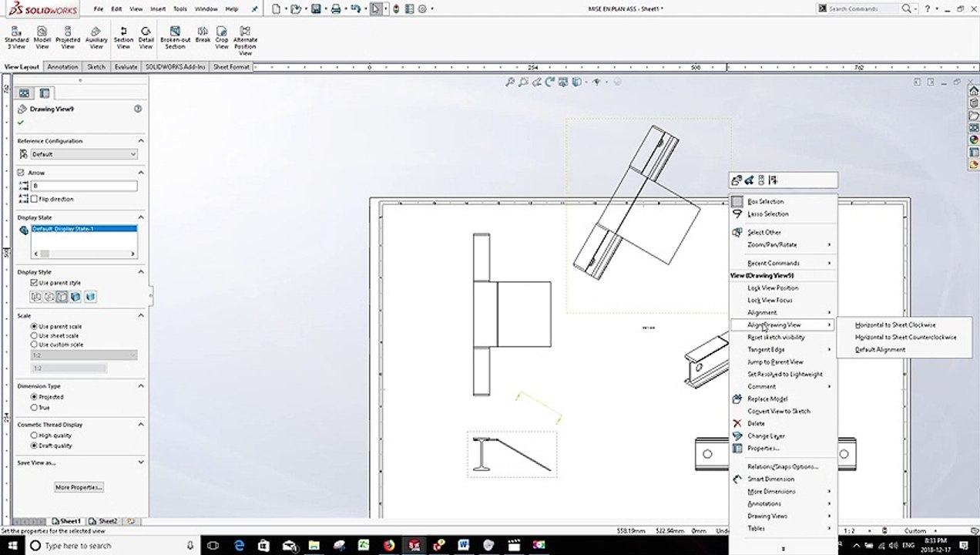Viewport: 980px width, 555px height.
Task: Toggle the Use parent style checkbox
Action: tap(34, 283)
